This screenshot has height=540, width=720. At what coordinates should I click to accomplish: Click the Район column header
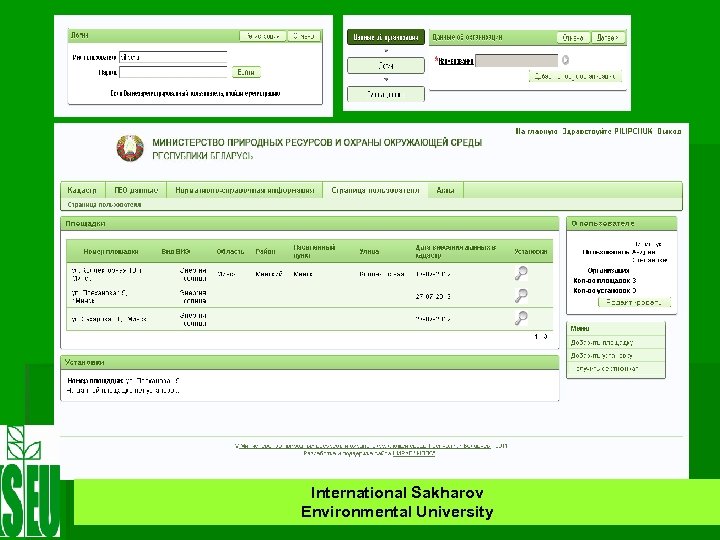(265, 252)
